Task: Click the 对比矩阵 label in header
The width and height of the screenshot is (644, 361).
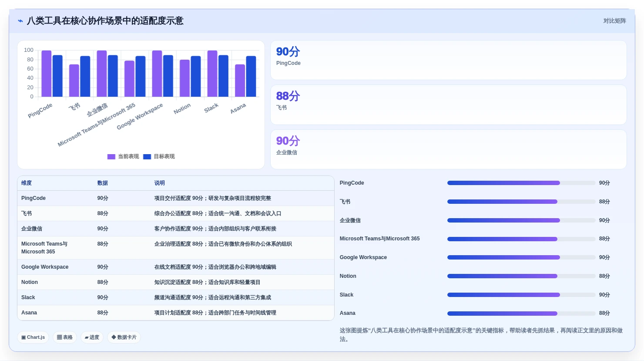Action: point(614,21)
